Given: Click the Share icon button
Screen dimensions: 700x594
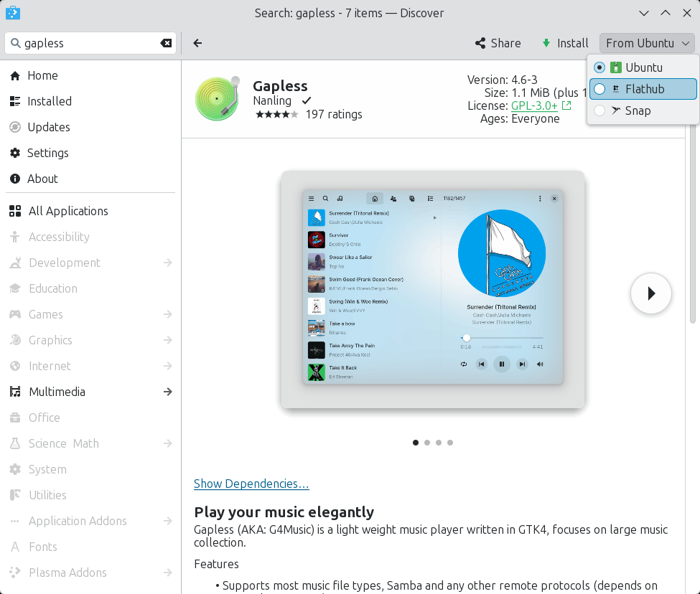Looking at the screenshot, I should coord(498,43).
